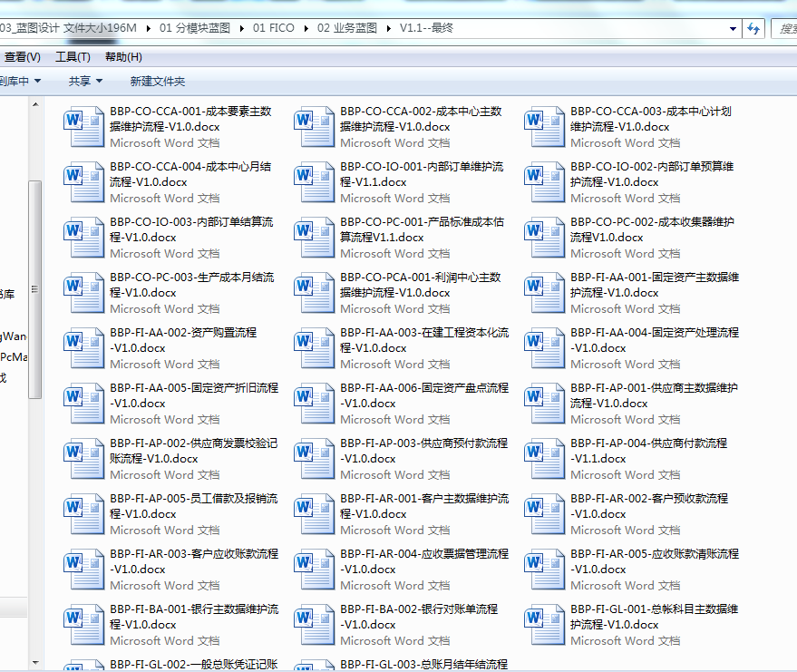Click the navigation pane vertical scrollbar thumb
Image resolution: width=797 pixels, height=672 pixels.
point(34,290)
